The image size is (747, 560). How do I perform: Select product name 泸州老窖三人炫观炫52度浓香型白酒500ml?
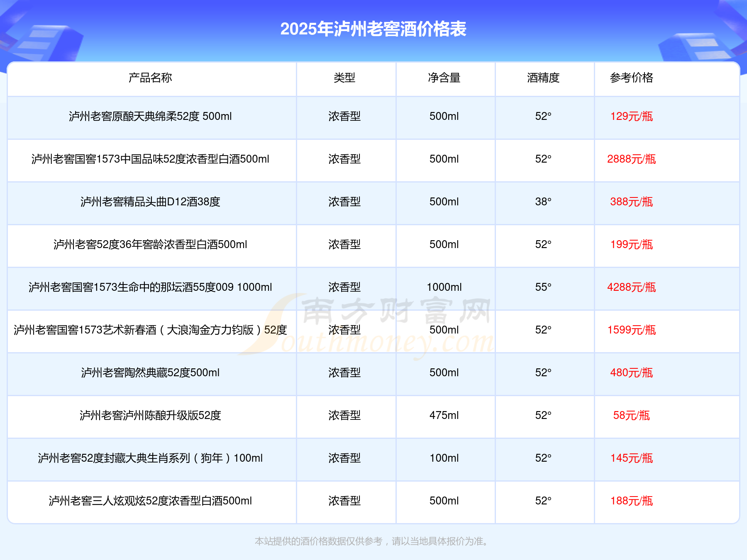(x=150, y=501)
